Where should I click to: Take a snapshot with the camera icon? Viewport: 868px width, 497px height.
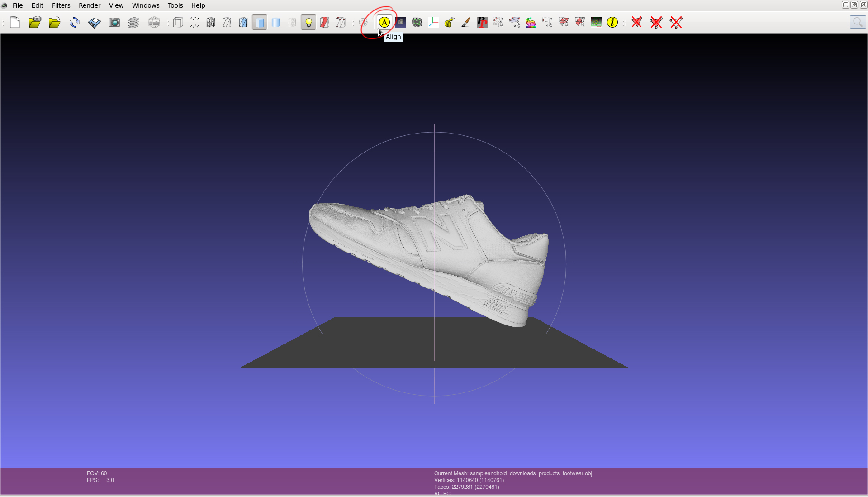click(x=114, y=22)
